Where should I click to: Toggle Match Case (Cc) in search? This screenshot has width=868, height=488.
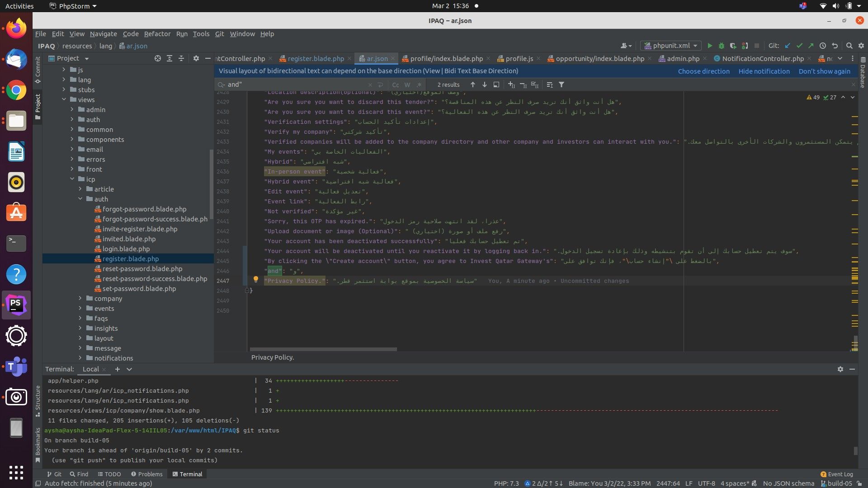[x=396, y=84]
